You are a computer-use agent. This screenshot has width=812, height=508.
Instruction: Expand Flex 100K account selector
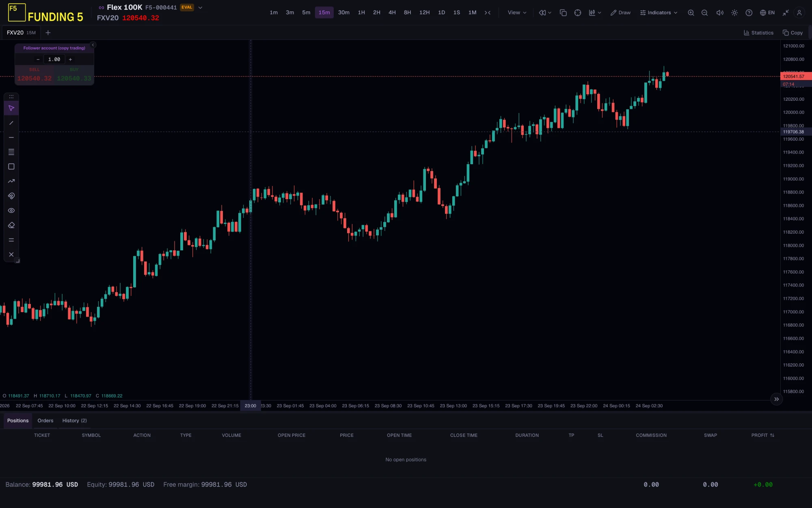click(x=200, y=7)
